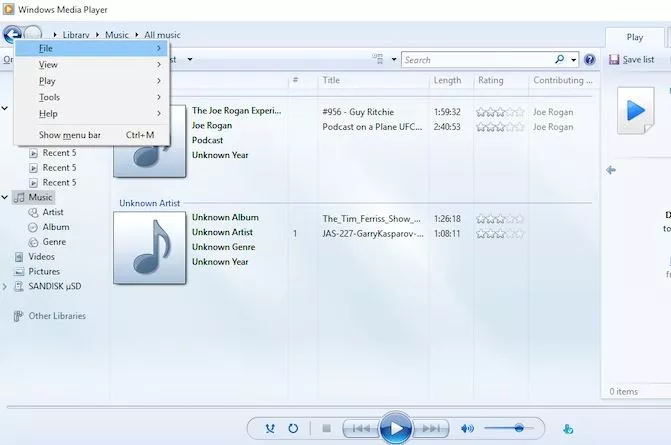Select Show menu bar option

[x=92, y=135]
